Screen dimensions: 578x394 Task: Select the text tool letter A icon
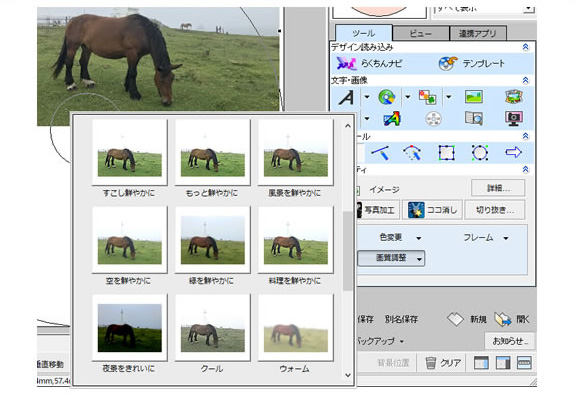[346, 97]
